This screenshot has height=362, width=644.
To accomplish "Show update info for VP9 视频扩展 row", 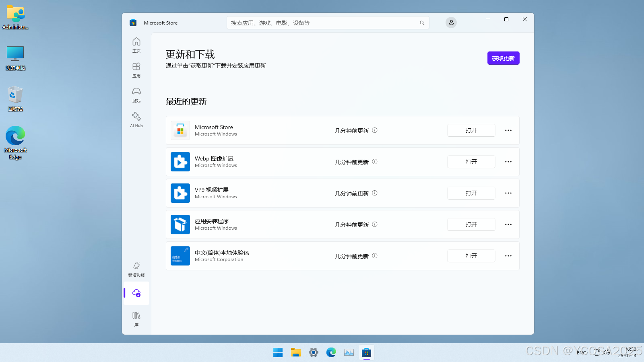I will pyautogui.click(x=375, y=193).
